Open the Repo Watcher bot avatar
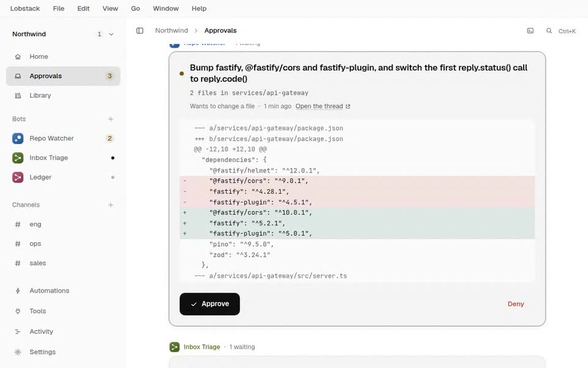The width and height of the screenshot is (588, 368). tap(18, 139)
